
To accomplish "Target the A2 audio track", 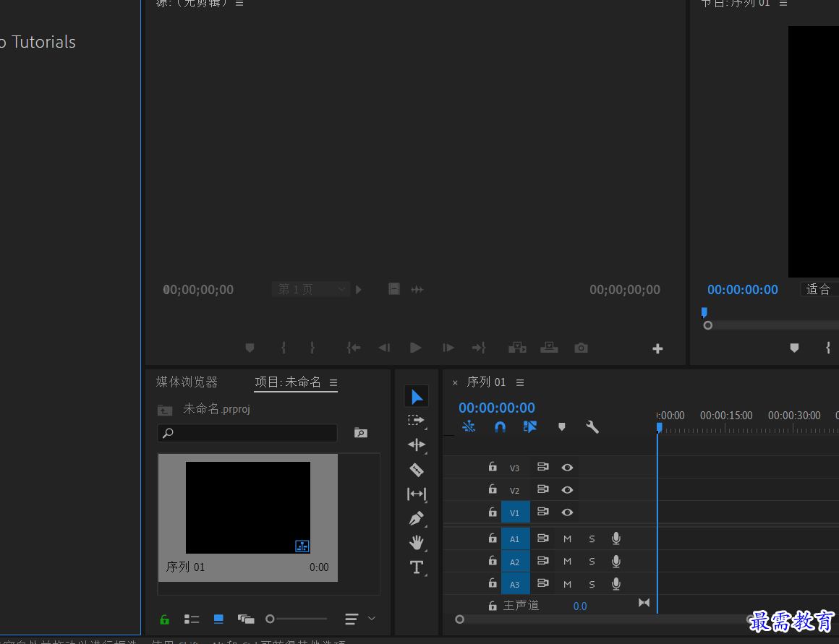I will pos(515,562).
